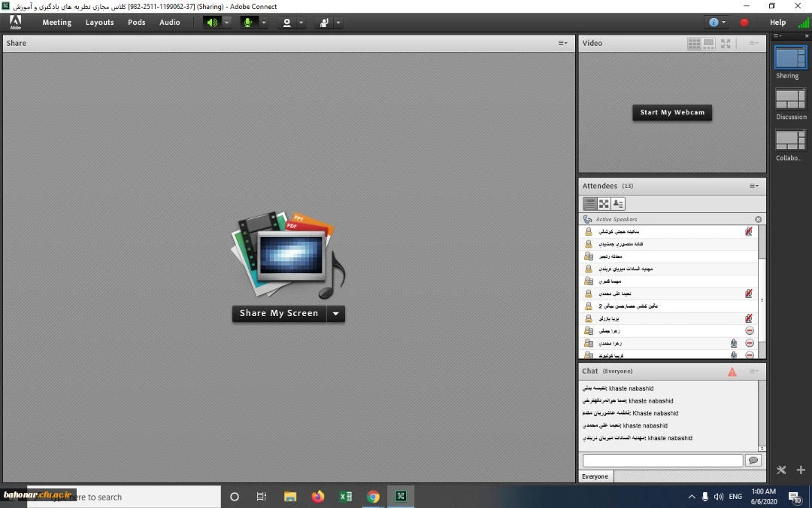Toggle the green speaker audio icon
812x508 pixels.
click(212, 23)
